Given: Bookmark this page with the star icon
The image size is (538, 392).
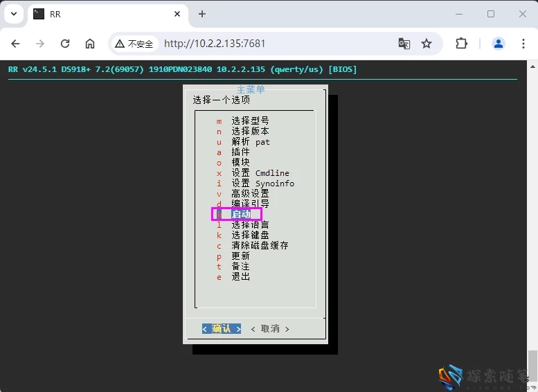Looking at the screenshot, I should (427, 44).
